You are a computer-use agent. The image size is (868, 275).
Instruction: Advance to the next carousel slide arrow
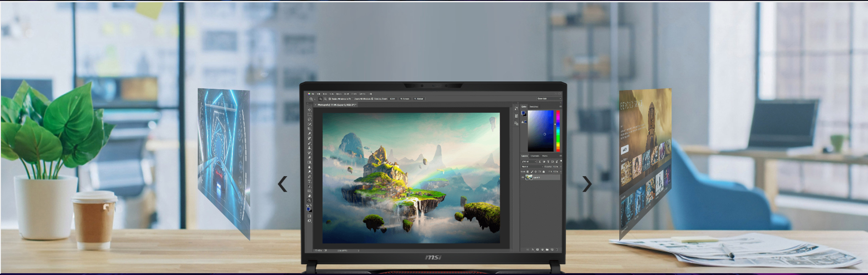(587, 184)
